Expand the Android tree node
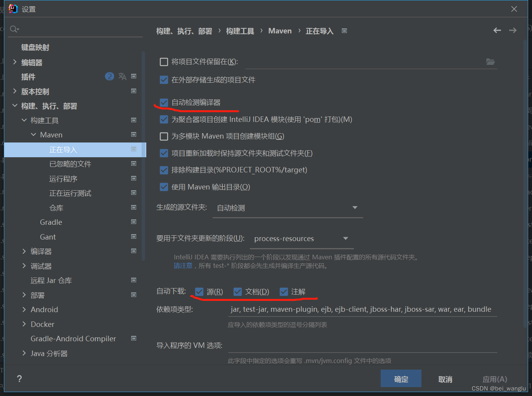 24,309
